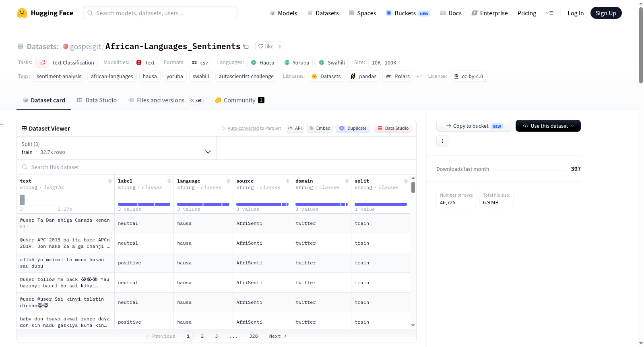Show the +1 additional libraries

(419, 76)
